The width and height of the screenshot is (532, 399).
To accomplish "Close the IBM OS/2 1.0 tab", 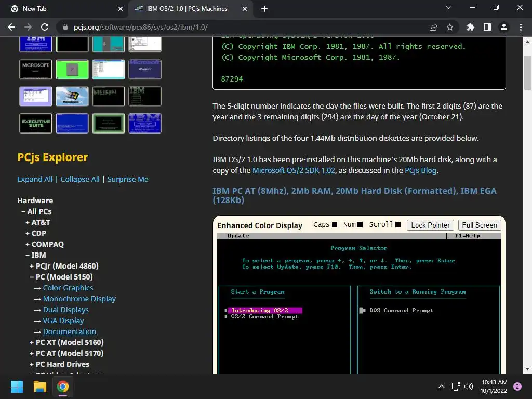I will coord(245,9).
